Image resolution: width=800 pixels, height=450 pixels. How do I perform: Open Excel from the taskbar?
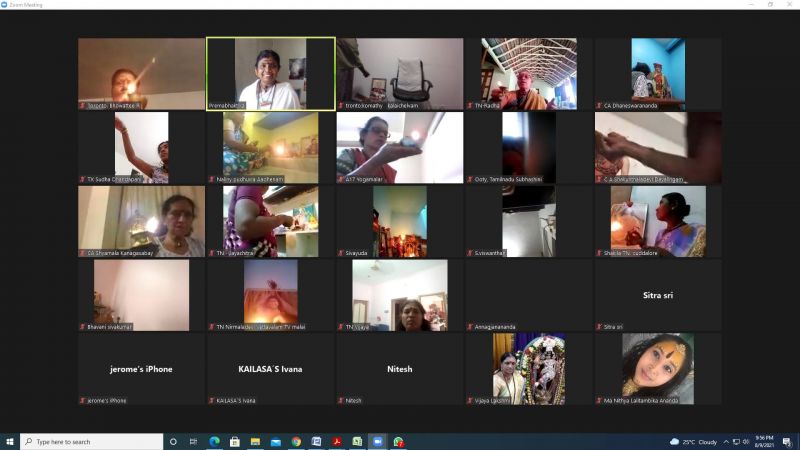pos(357,441)
